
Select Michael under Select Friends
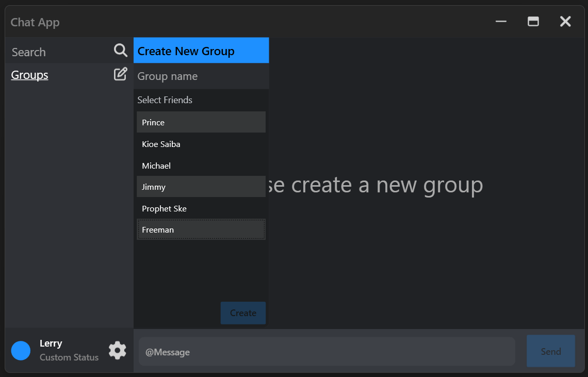pos(201,165)
